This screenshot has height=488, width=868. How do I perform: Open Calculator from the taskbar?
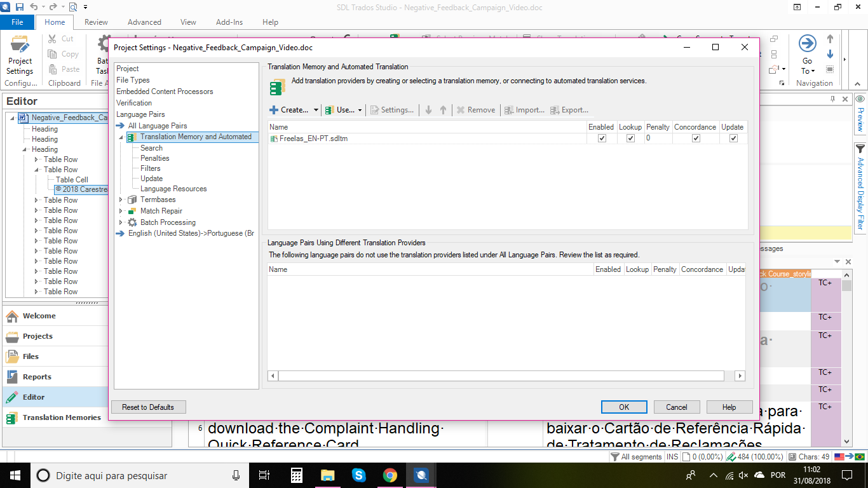point(296,475)
